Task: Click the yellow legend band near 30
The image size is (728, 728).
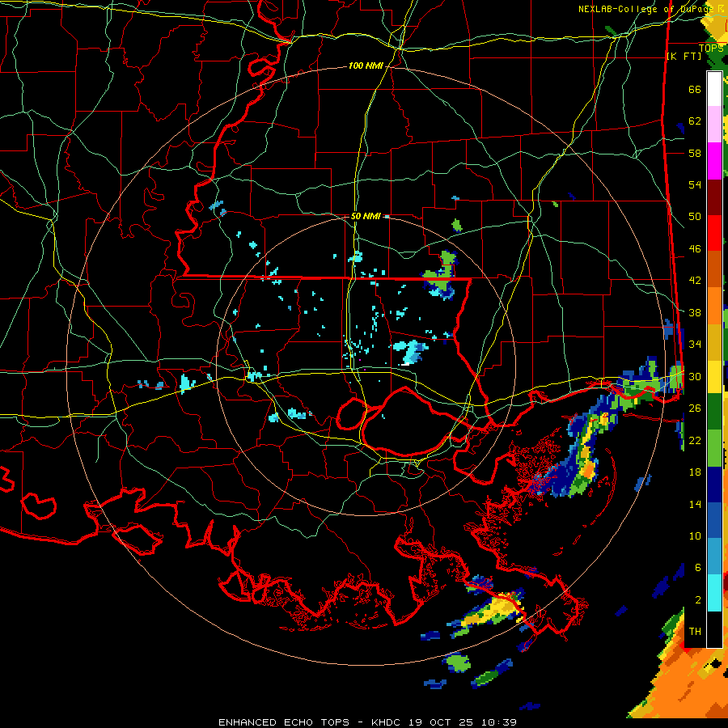Action: tap(714, 376)
